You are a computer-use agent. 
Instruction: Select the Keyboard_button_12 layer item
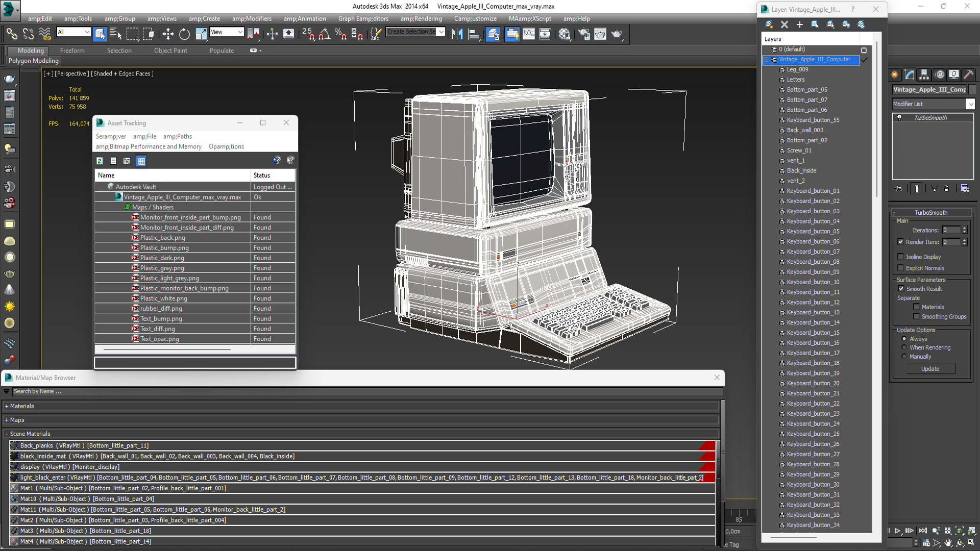click(813, 303)
